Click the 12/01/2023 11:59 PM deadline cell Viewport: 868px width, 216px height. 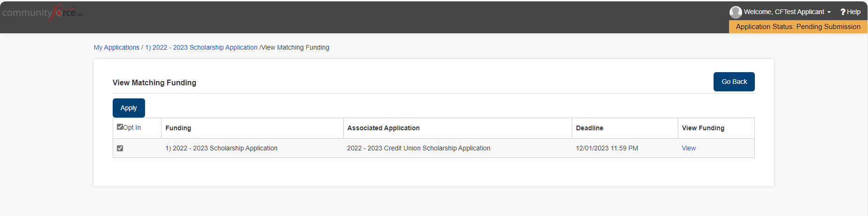click(x=607, y=148)
